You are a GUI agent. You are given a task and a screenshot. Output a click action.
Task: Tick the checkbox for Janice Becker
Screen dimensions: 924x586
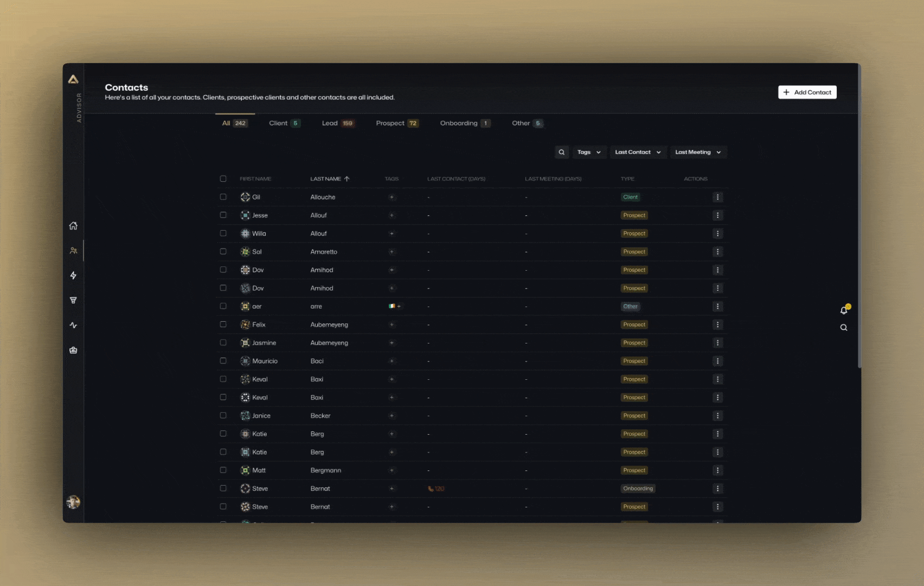click(223, 416)
